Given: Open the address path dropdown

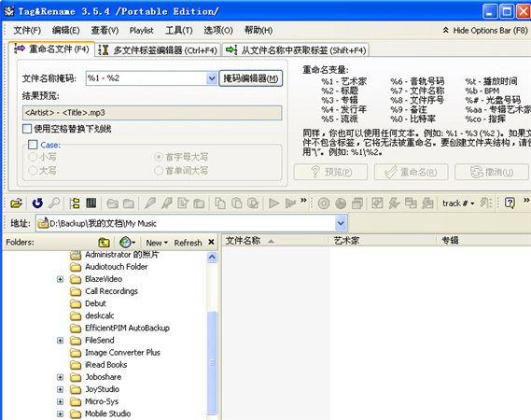Looking at the screenshot, I should [341, 223].
